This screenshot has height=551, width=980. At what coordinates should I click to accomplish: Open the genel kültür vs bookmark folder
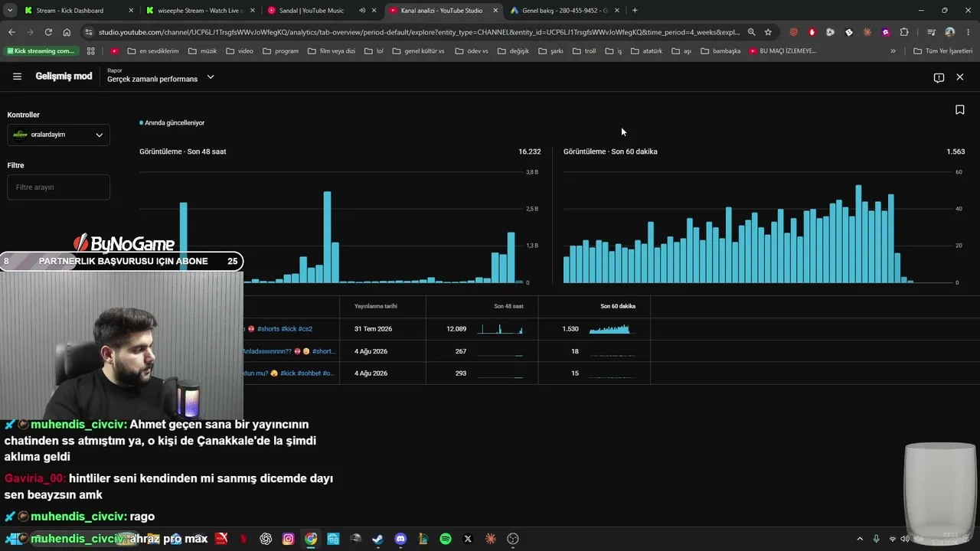coord(418,51)
